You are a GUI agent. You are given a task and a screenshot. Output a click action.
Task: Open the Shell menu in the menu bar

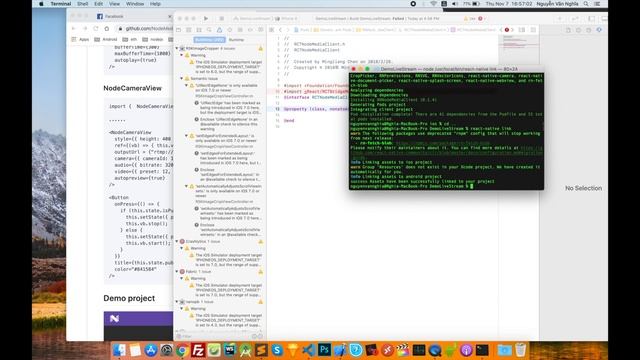[x=82, y=4]
